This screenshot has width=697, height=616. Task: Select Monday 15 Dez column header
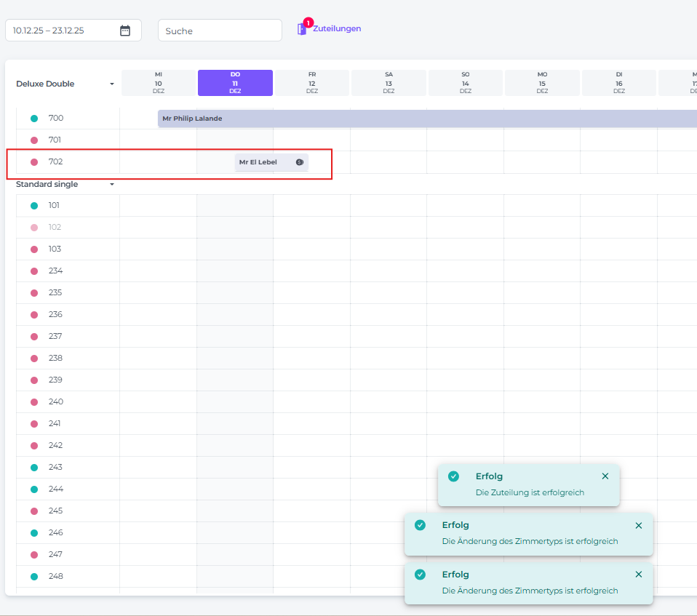click(542, 83)
